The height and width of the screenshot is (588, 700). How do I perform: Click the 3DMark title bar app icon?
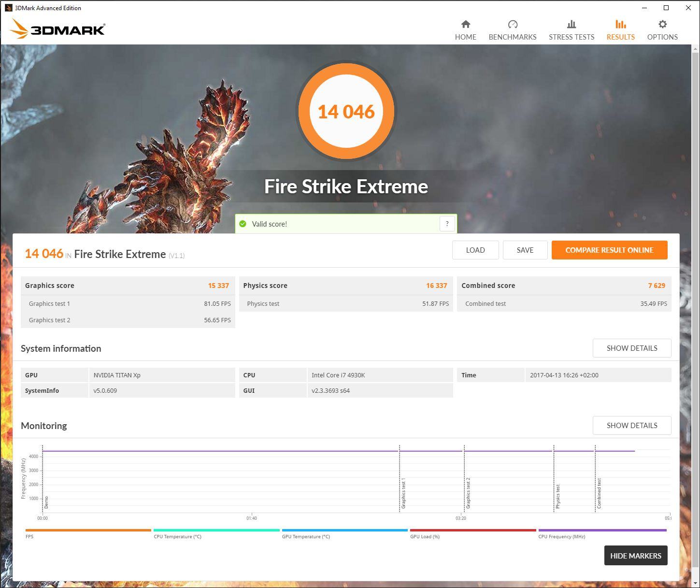[x=8, y=8]
